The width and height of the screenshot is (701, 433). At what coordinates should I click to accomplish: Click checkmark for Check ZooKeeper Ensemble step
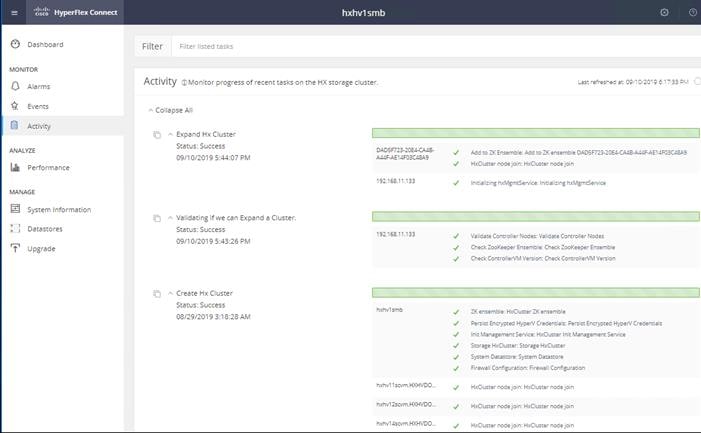(x=456, y=248)
